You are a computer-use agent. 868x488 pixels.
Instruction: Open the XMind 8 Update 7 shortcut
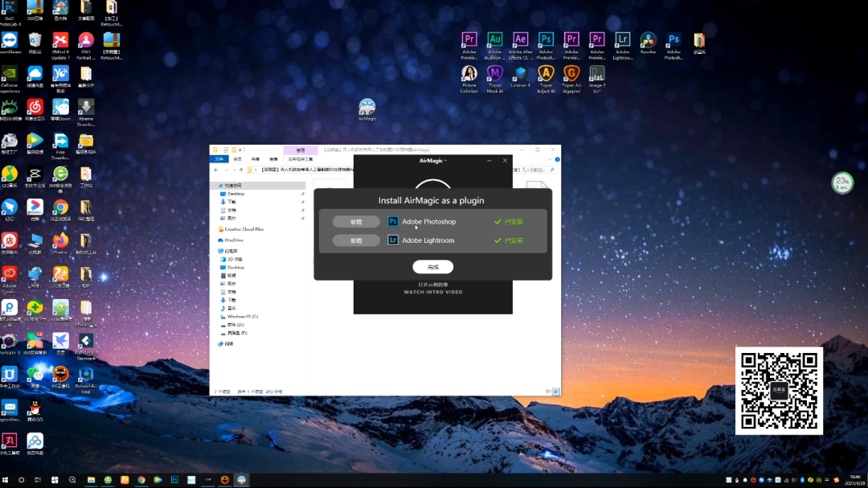point(60,46)
